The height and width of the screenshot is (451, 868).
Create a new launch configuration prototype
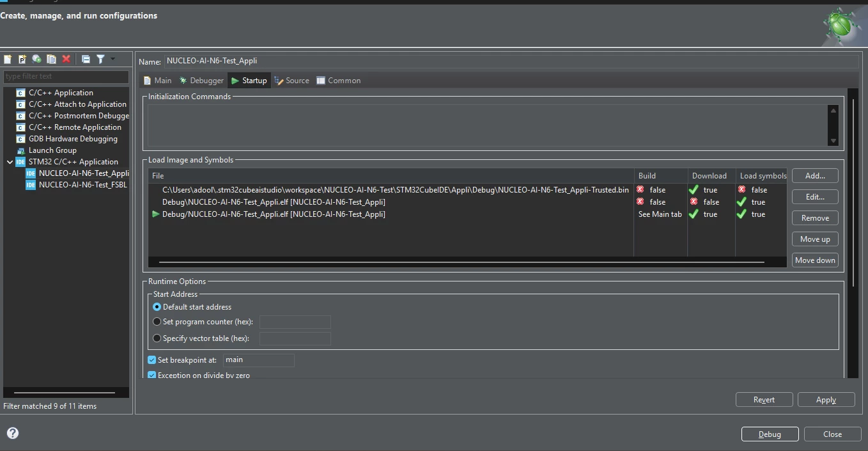22,59
